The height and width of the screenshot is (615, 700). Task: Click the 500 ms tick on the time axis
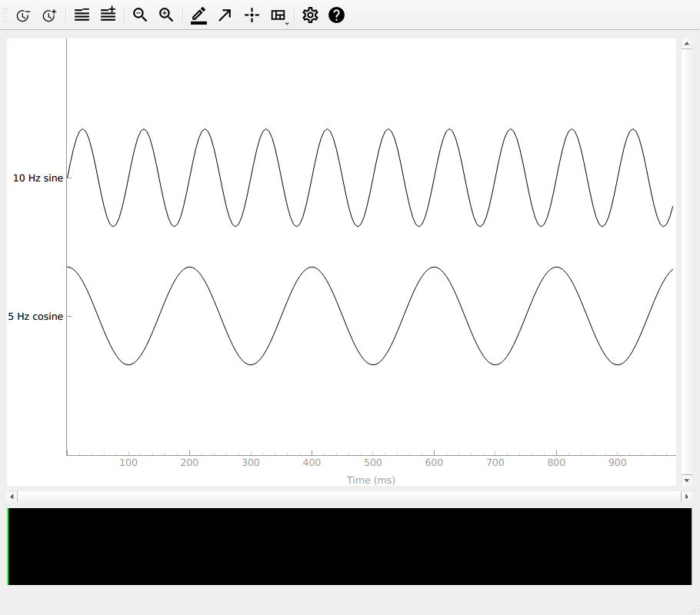coord(372,463)
